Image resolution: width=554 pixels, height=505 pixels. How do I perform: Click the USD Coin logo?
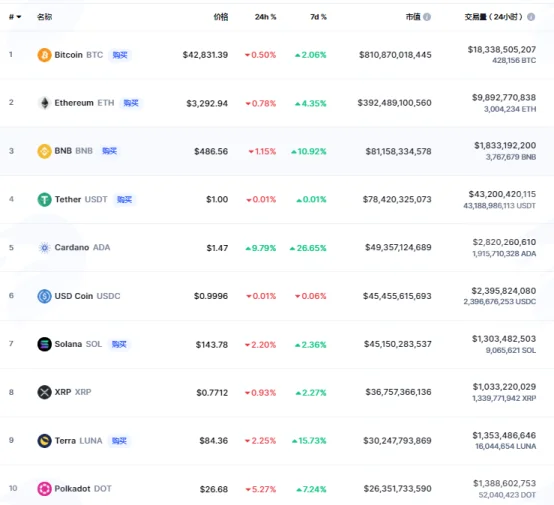coord(44,296)
